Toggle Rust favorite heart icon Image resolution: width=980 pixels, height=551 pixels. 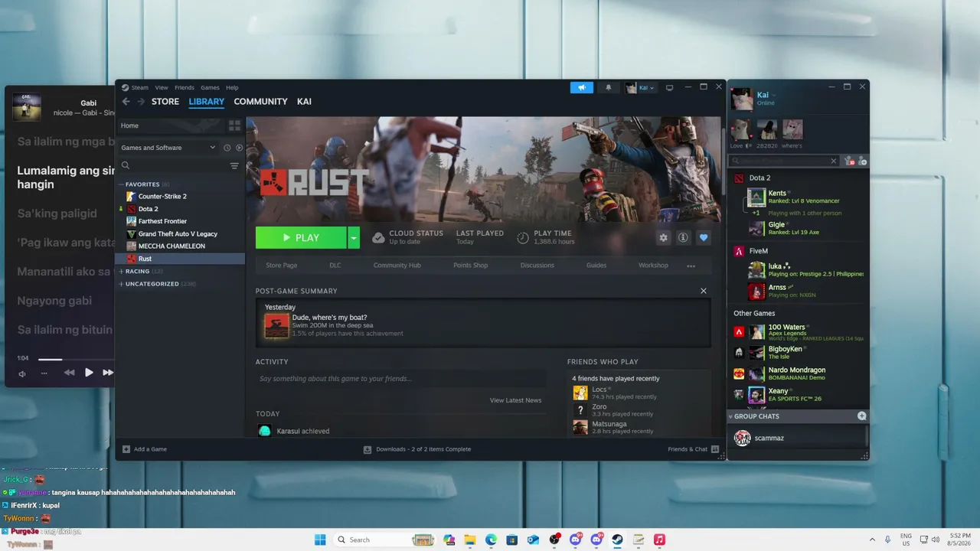(x=704, y=238)
